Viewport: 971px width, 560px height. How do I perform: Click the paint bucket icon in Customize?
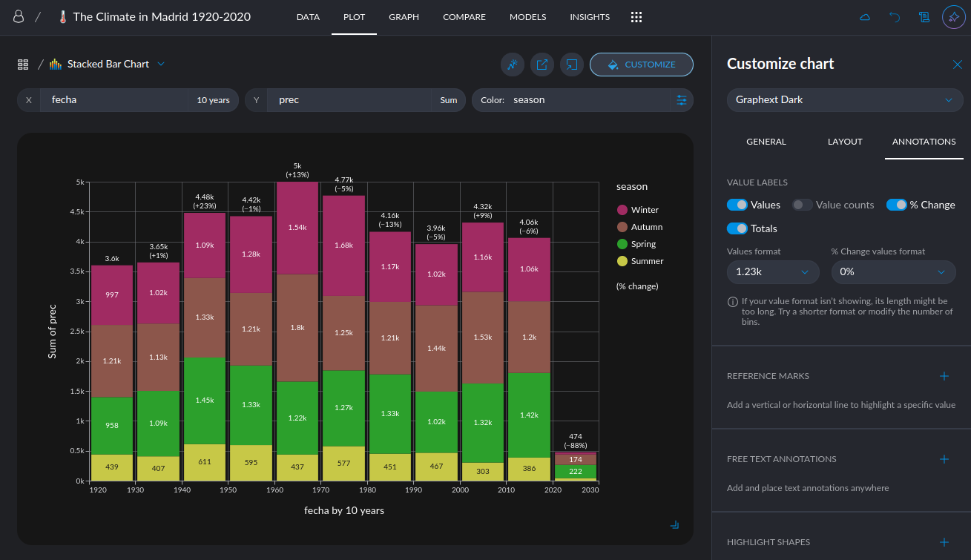[x=613, y=65]
